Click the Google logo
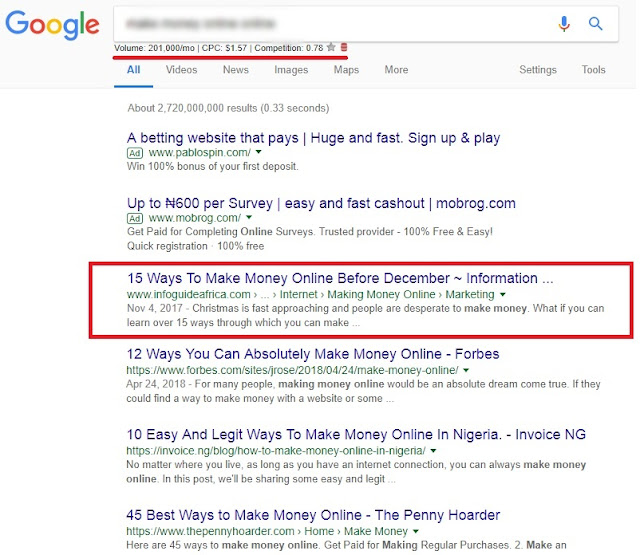 [x=52, y=25]
